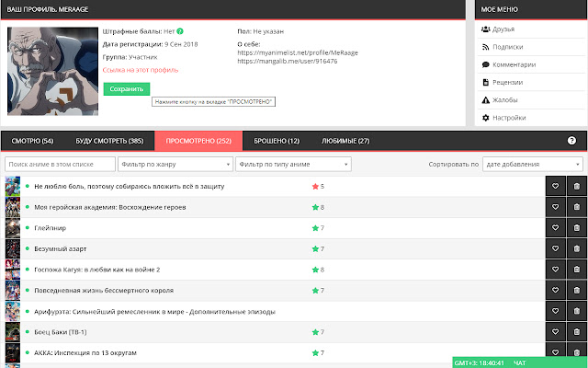Expand the Фильтр по жанру dropdown
The width and height of the screenshot is (588, 368).
175,164
